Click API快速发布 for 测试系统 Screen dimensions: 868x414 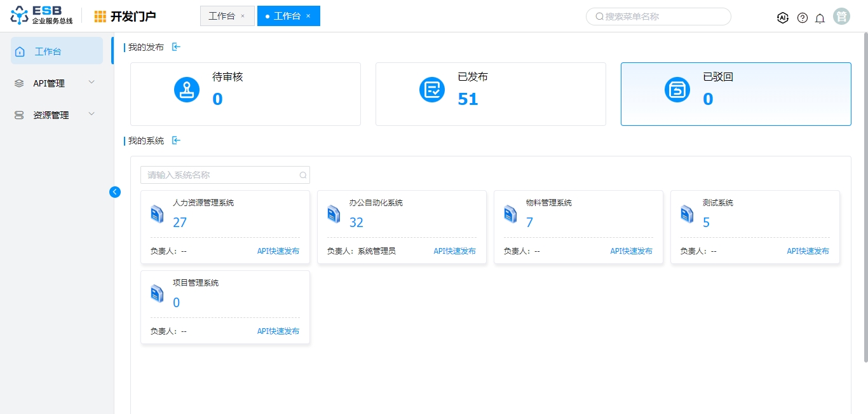point(808,251)
